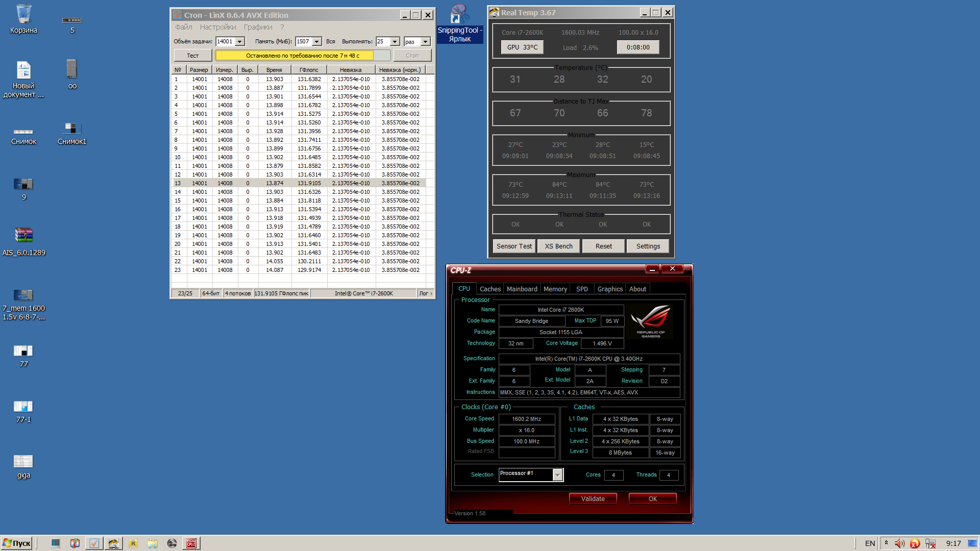Click the volume speaker tray icon

point(899,543)
